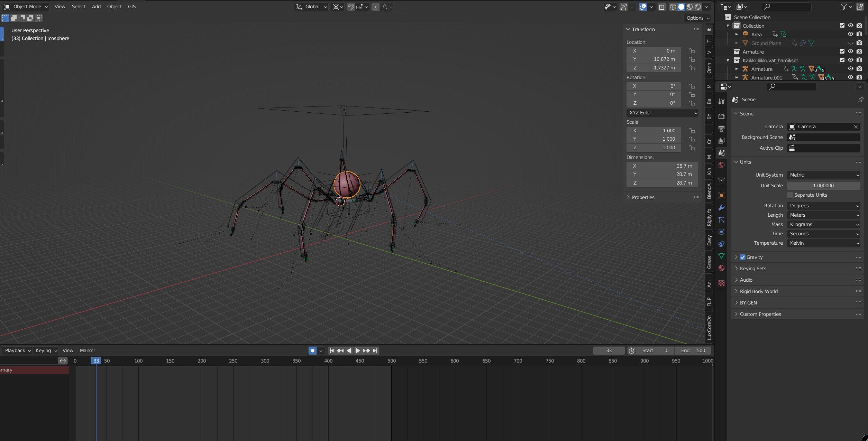Open the Object properties orange square icon
Screen dimensions: 868x441
pyautogui.click(x=721, y=195)
